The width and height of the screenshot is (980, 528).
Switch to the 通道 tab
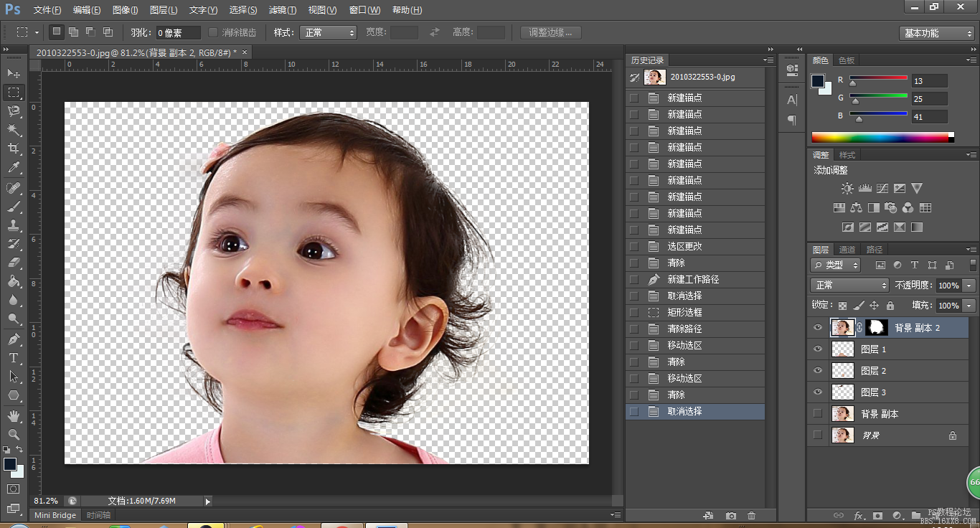pyautogui.click(x=847, y=250)
